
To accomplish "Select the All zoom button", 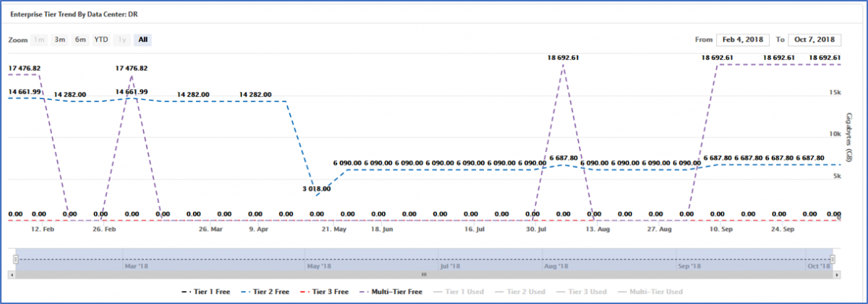I will click(x=143, y=40).
